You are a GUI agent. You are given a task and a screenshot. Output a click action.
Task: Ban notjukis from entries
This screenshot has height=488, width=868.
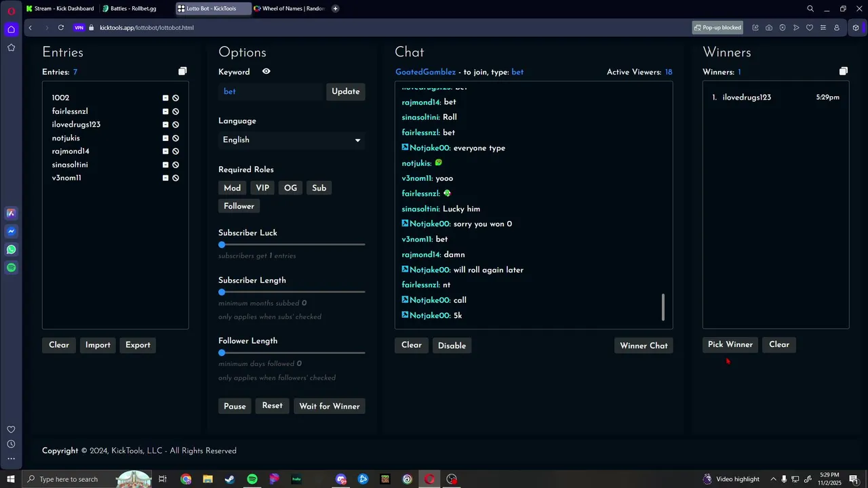pyautogui.click(x=176, y=138)
